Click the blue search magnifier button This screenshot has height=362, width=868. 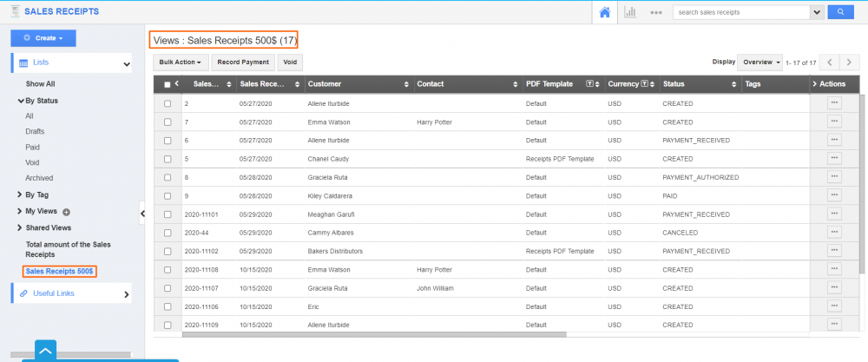click(839, 12)
